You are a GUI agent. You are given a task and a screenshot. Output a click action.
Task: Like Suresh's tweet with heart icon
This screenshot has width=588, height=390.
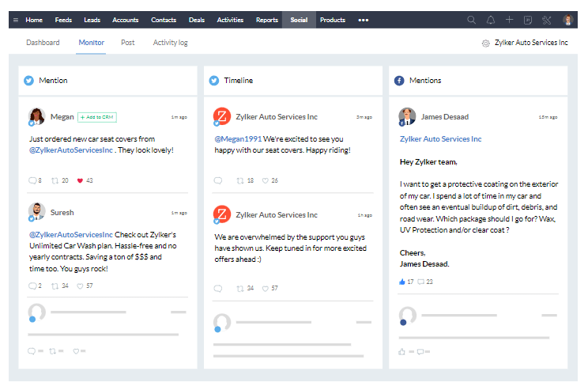80,286
